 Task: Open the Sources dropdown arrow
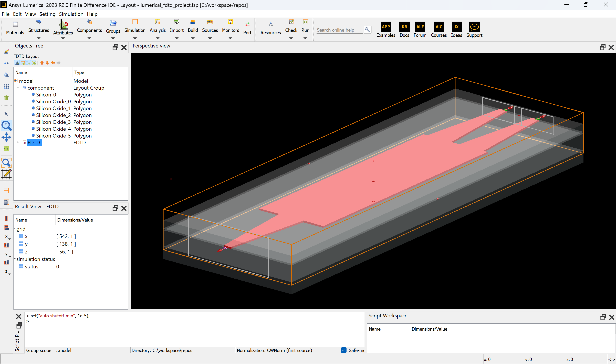tap(210, 38)
